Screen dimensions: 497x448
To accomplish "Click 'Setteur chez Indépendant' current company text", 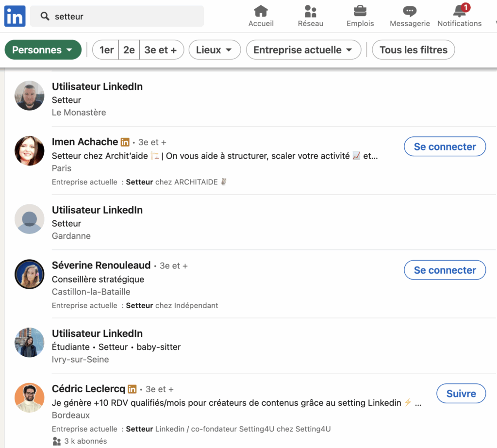I will click(172, 306).
